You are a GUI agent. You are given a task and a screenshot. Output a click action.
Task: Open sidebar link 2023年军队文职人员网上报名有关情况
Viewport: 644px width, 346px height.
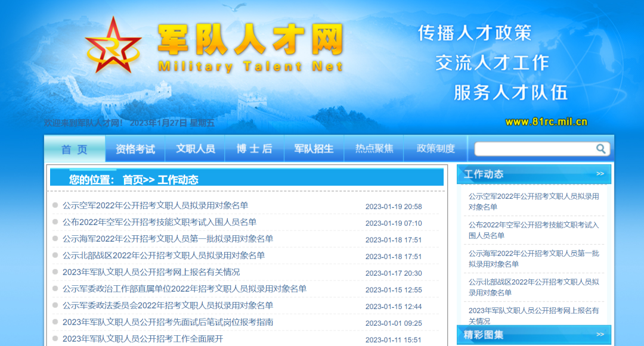pos(534,316)
